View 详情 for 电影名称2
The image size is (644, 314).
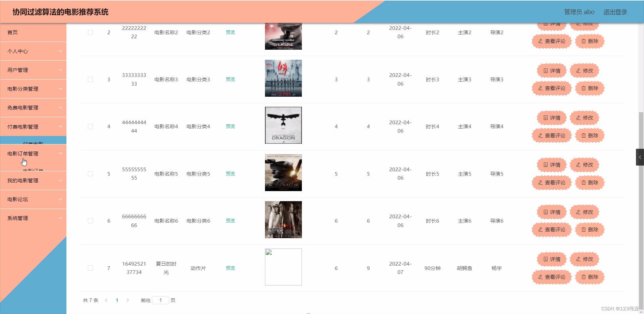551,24
